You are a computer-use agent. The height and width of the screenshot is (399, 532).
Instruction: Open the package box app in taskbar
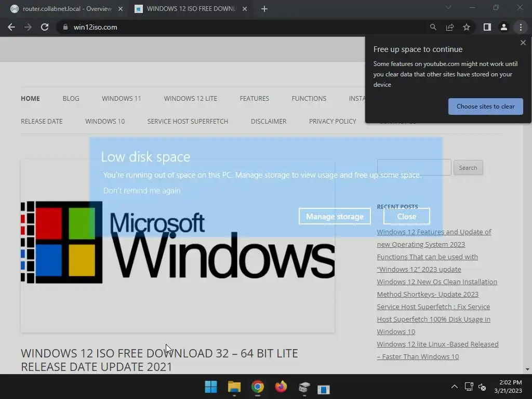point(304,387)
